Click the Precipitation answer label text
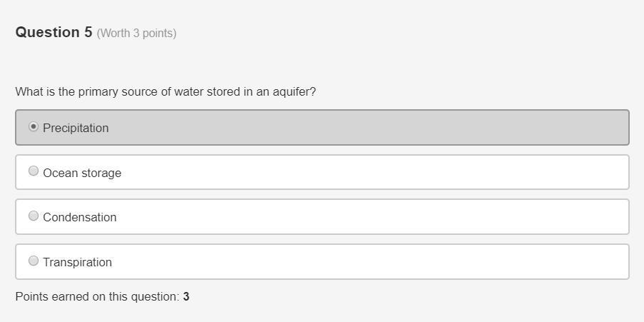Image resolution: width=644 pixels, height=322 pixels. tap(76, 128)
